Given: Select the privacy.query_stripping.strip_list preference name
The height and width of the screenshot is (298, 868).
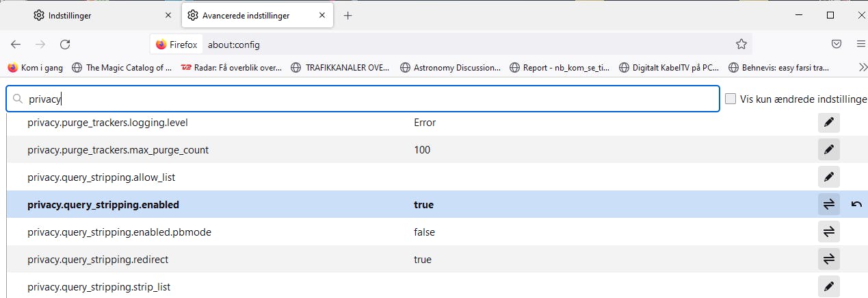Looking at the screenshot, I should pyautogui.click(x=98, y=286).
